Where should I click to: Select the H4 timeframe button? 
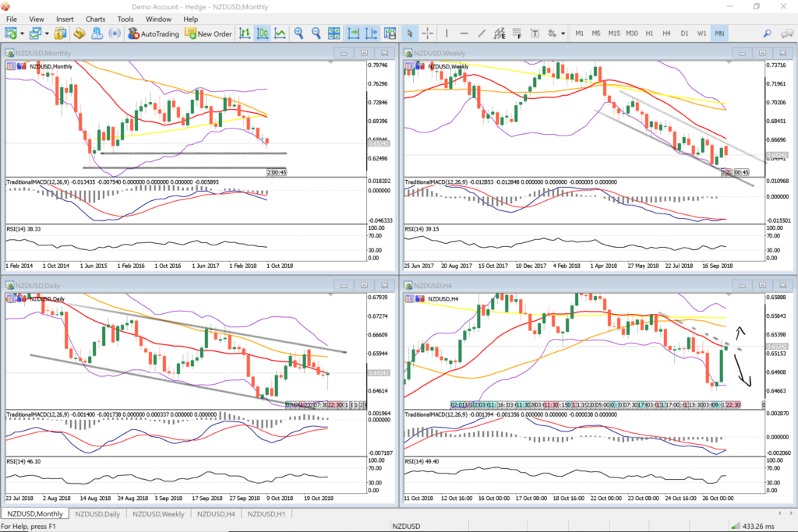666,33
